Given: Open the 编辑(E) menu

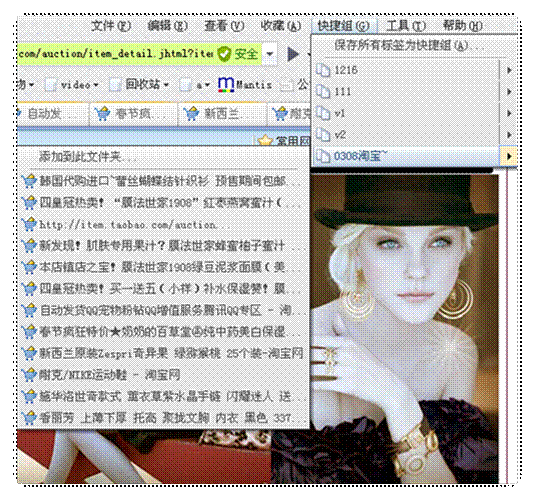Looking at the screenshot, I should 168,26.
